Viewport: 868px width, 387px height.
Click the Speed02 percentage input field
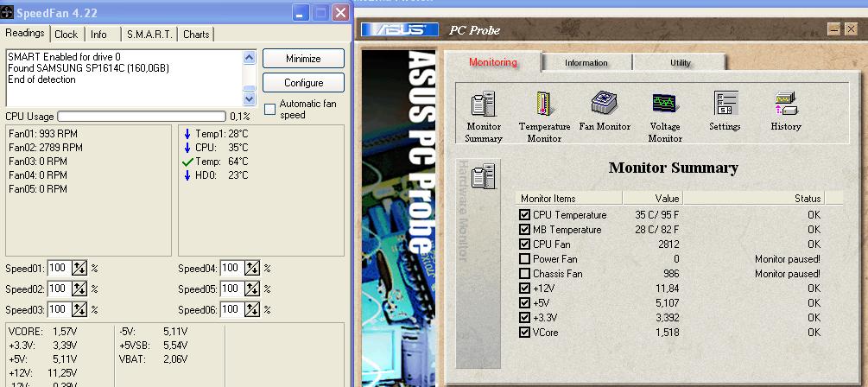[x=60, y=289]
